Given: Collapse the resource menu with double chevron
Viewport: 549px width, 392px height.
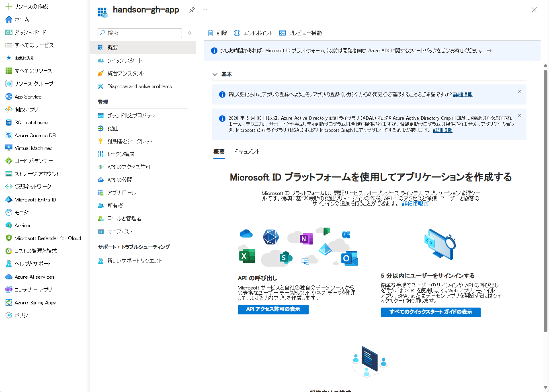Looking at the screenshot, I should click(190, 33).
